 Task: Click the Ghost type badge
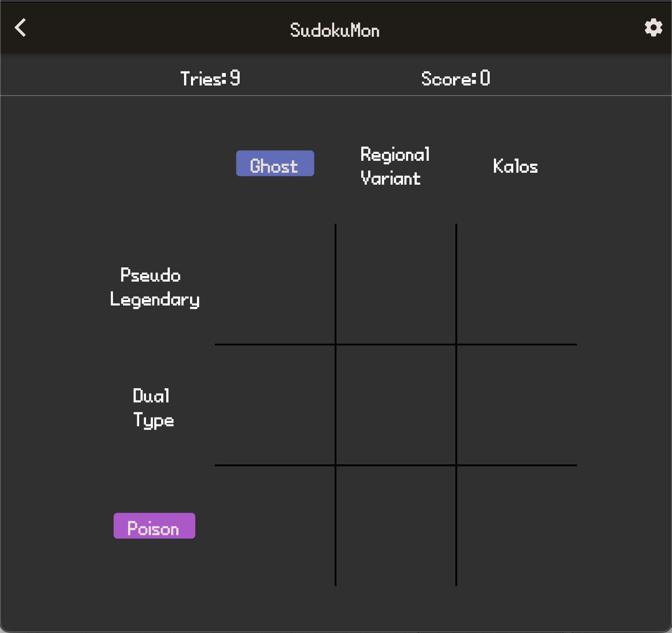click(x=275, y=164)
